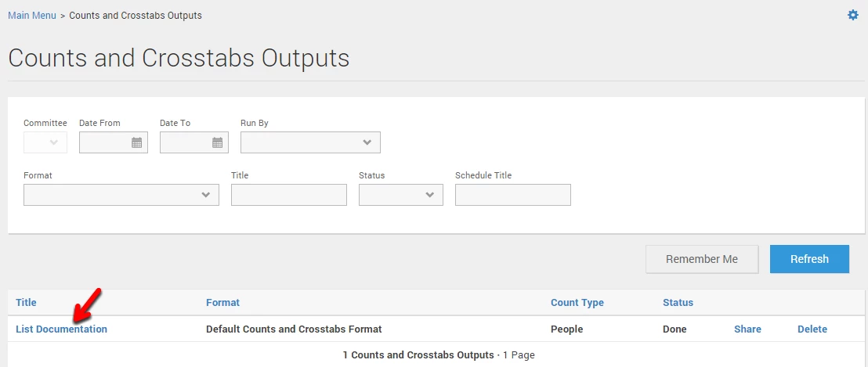Go back to Main Menu breadcrumb

coord(32,16)
